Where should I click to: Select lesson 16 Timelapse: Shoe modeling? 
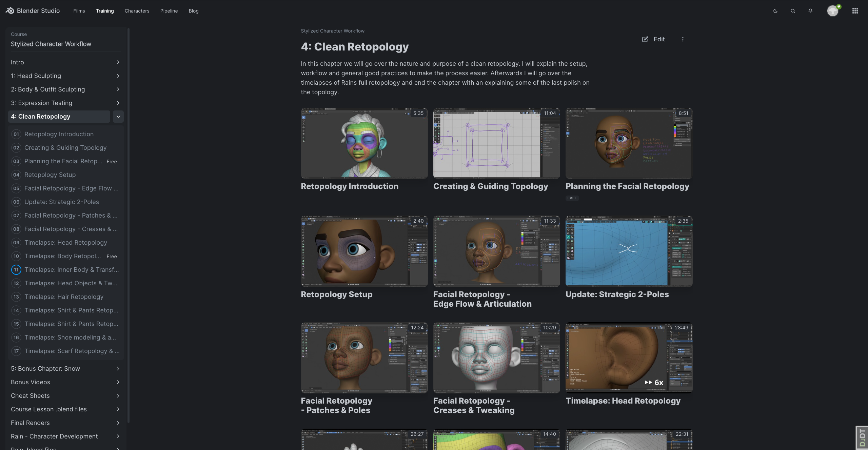click(65, 337)
